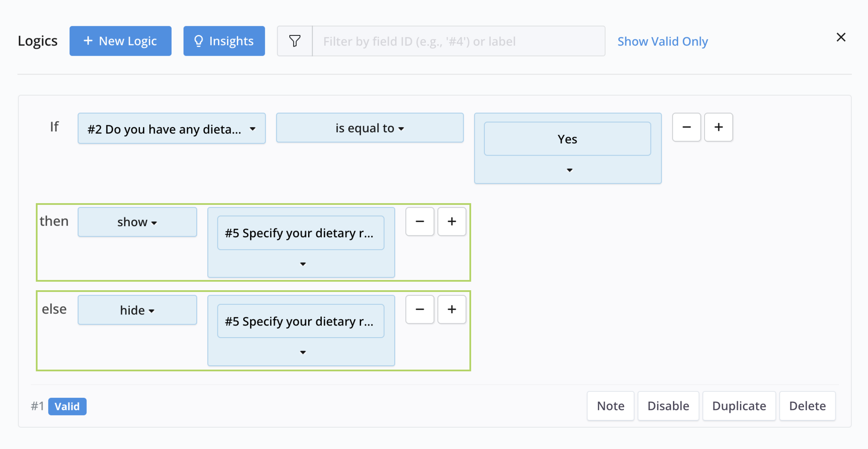Remove the 'else' action with minus icon
The height and width of the screenshot is (449, 868).
420,310
